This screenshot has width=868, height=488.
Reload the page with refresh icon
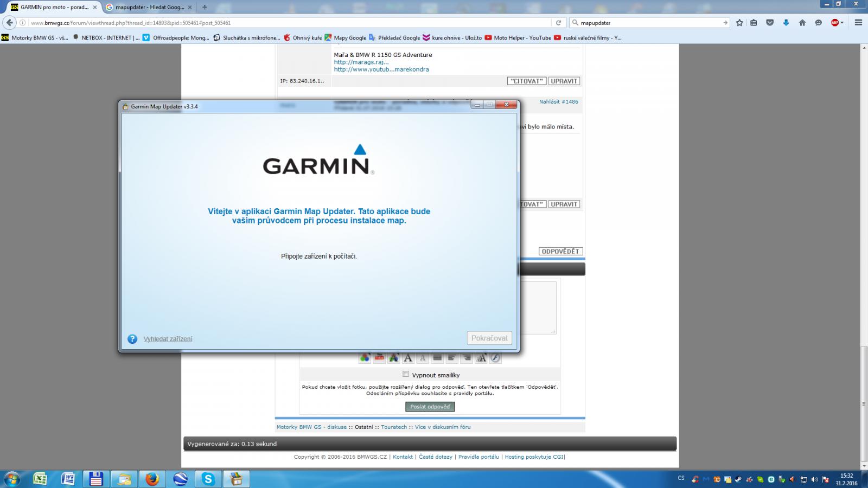(x=558, y=23)
